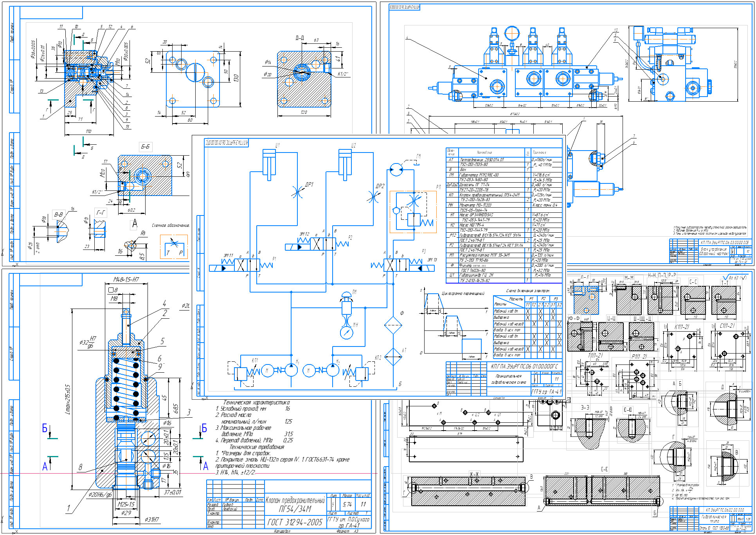Click the Р1(1-2) view label
This screenshot has width=756, height=535.
[x=639, y=357]
